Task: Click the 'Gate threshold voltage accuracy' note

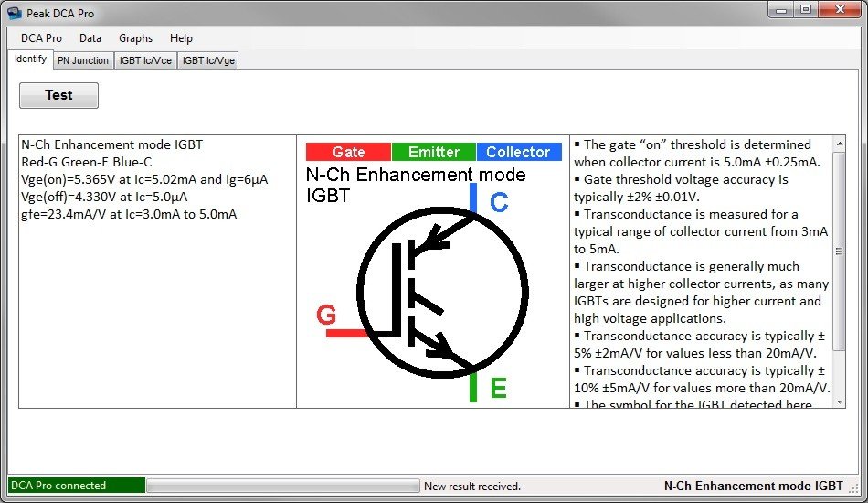Action: click(681, 188)
